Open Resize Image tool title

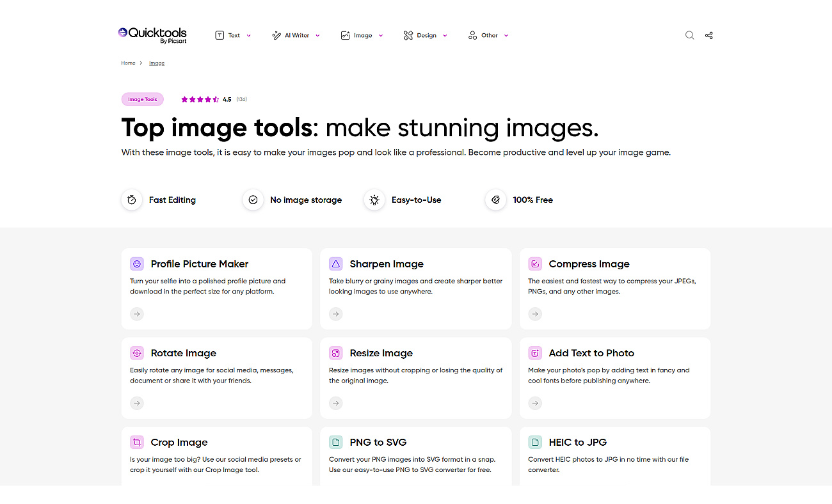click(381, 353)
